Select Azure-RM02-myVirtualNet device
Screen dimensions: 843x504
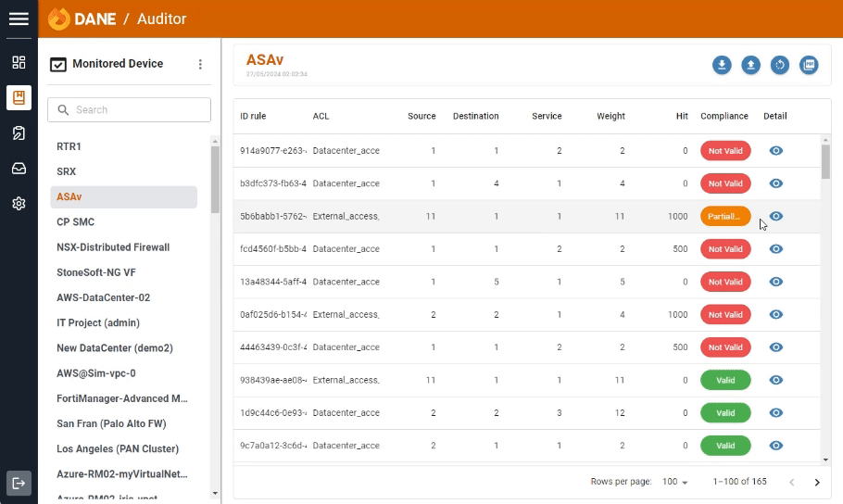(x=122, y=474)
